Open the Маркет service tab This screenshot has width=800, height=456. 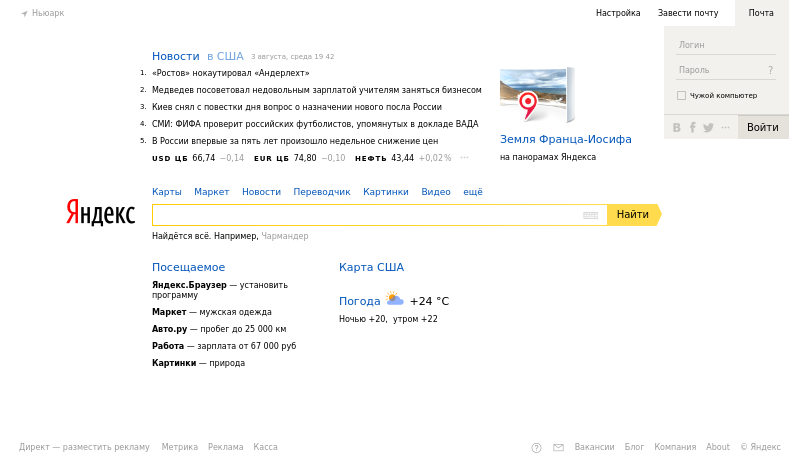(211, 192)
